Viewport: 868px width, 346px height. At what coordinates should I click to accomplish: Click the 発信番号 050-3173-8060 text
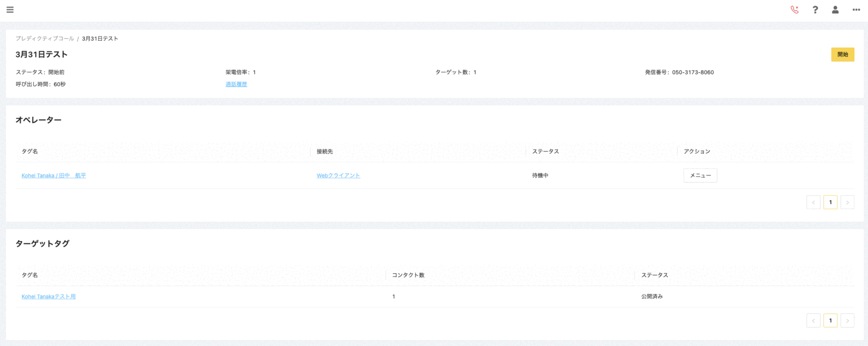(x=679, y=72)
